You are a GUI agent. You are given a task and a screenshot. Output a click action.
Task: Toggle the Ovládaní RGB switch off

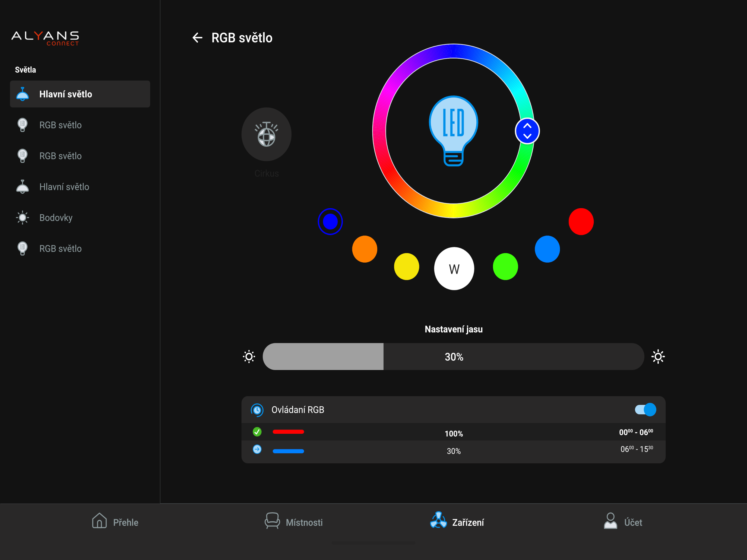645,410
